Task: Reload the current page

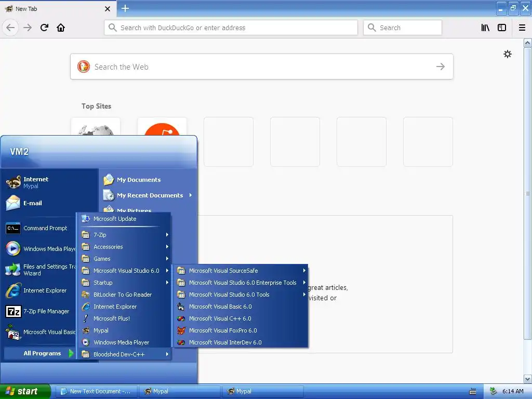Action: (44, 28)
